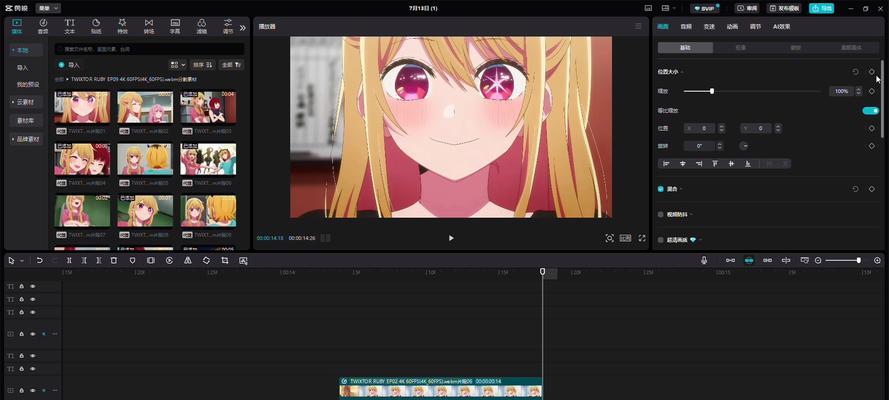The image size is (889, 400).
Task: Open the 媒体 media panel
Action: [x=16, y=26]
